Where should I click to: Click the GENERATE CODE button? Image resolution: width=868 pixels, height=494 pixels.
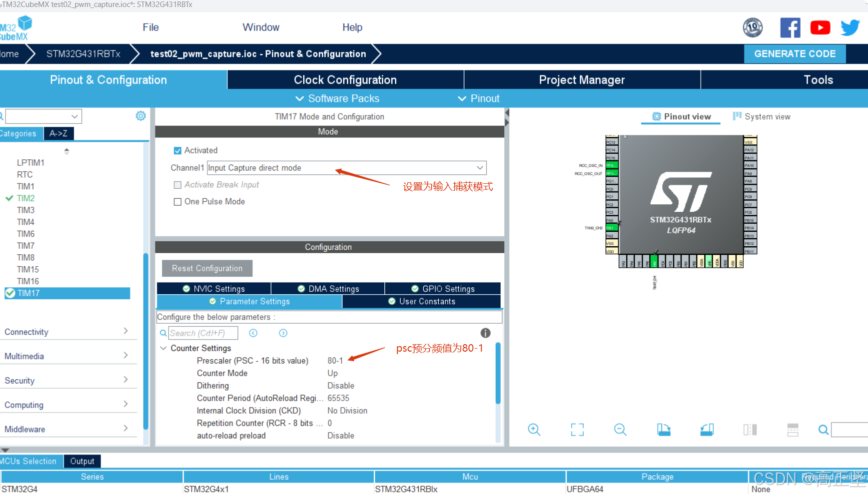(x=795, y=54)
